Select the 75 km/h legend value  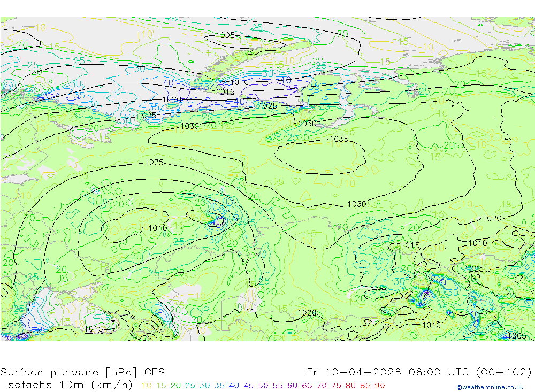tap(336, 386)
